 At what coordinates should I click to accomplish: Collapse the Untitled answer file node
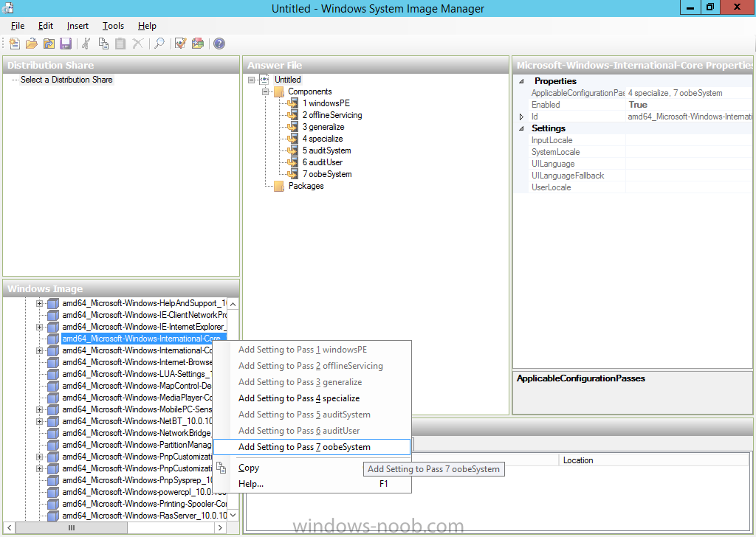pos(251,80)
